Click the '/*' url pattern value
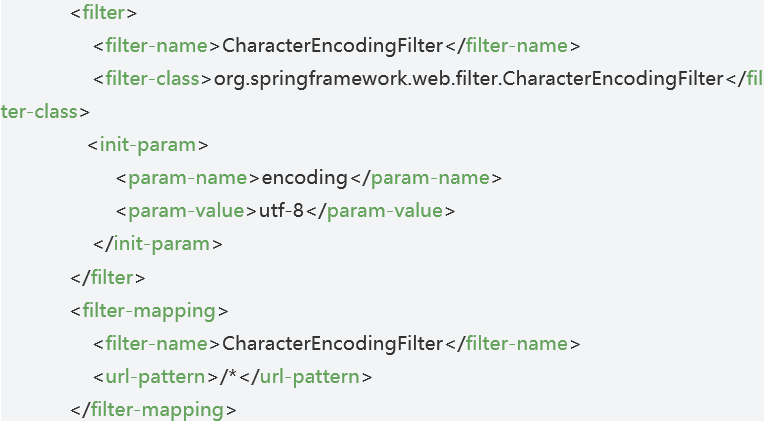 229,376
